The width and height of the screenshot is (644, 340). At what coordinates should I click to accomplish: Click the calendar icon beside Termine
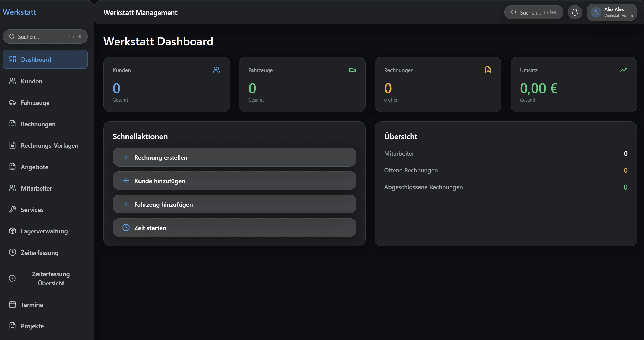click(12, 304)
